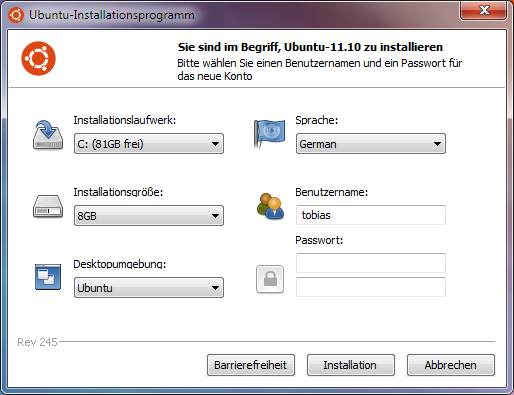Image resolution: width=514 pixels, height=395 pixels.
Task: Click the small Ubuntu title bar icon
Action: [x=16, y=15]
